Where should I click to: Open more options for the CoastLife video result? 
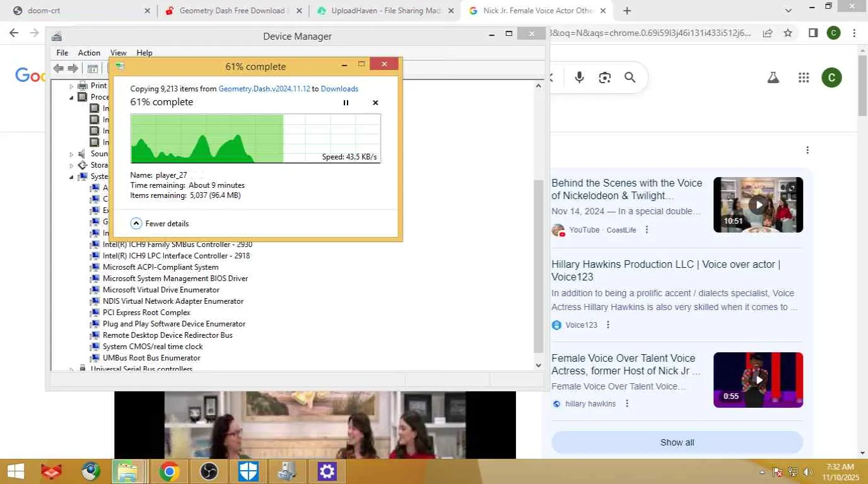click(647, 230)
